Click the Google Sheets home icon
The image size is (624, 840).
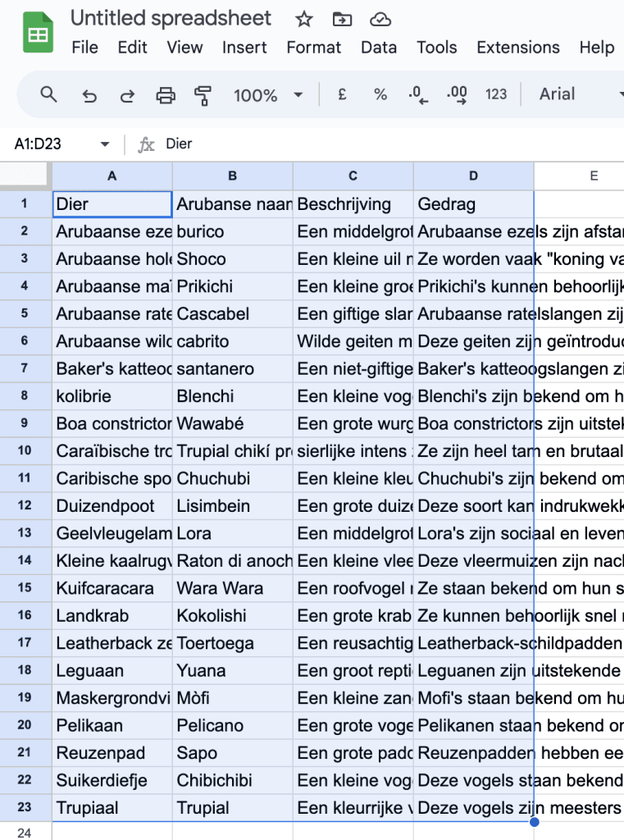38,34
